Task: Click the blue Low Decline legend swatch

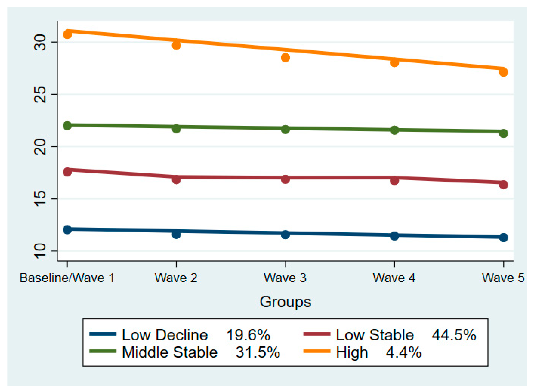Action: coord(103,334)
